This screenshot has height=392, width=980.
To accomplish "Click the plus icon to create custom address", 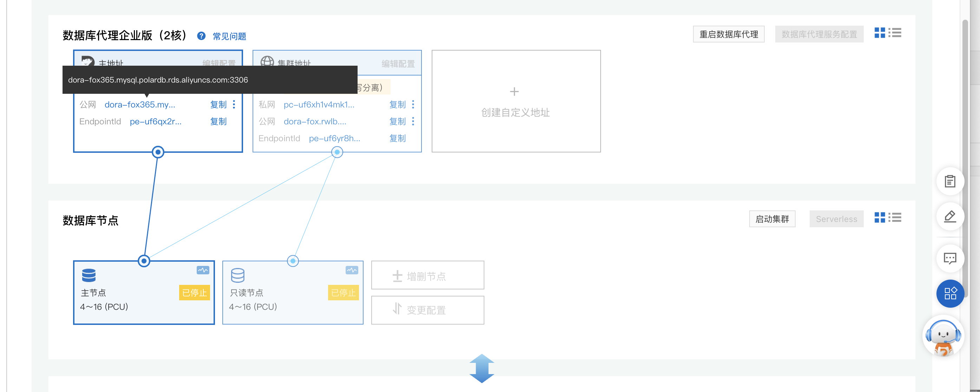I will click(514, 91).
